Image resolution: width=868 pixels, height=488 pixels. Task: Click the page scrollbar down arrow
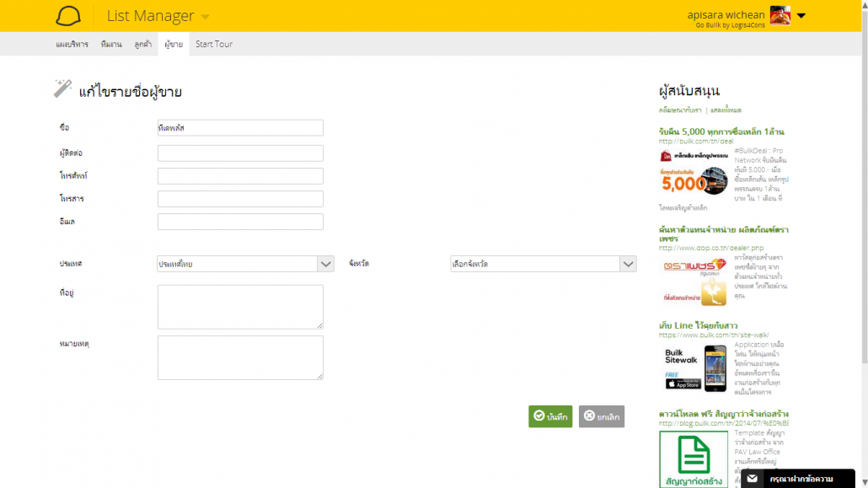tap(864, 483)
